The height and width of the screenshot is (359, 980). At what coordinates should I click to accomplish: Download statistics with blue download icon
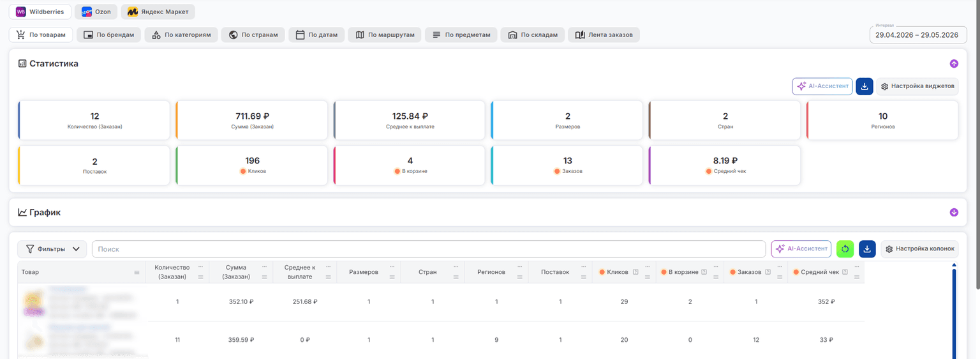(x=865, y=86)
